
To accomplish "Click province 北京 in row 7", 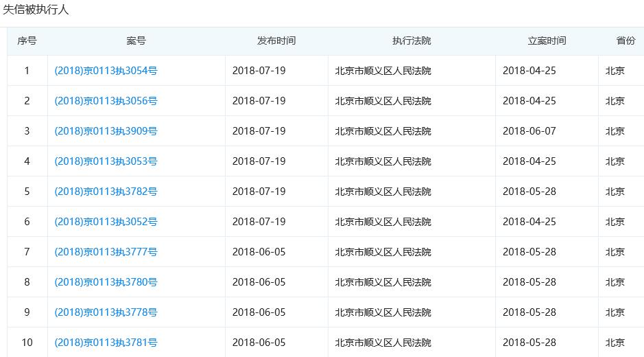I will pos(615,252).
